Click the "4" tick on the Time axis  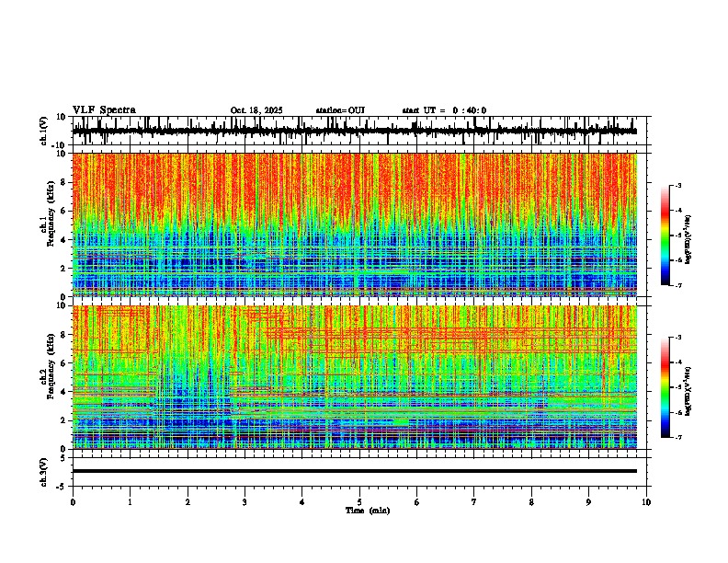(x=302, y=502)
